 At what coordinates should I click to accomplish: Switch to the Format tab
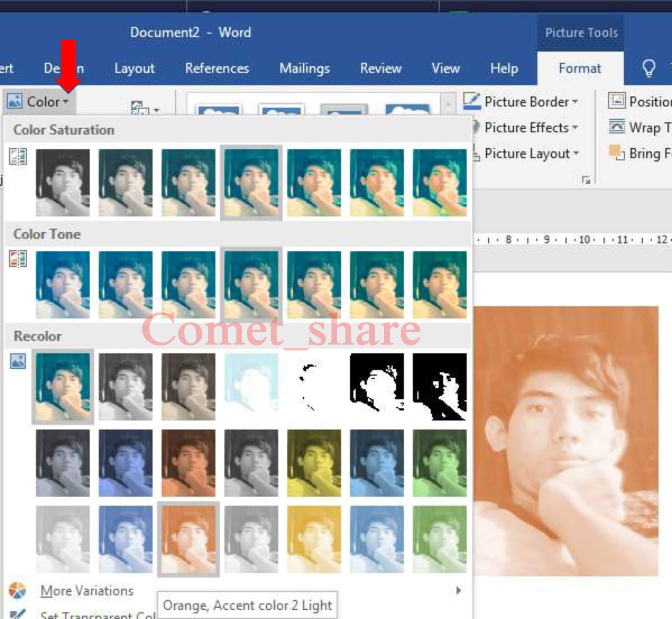click(580, 68)
